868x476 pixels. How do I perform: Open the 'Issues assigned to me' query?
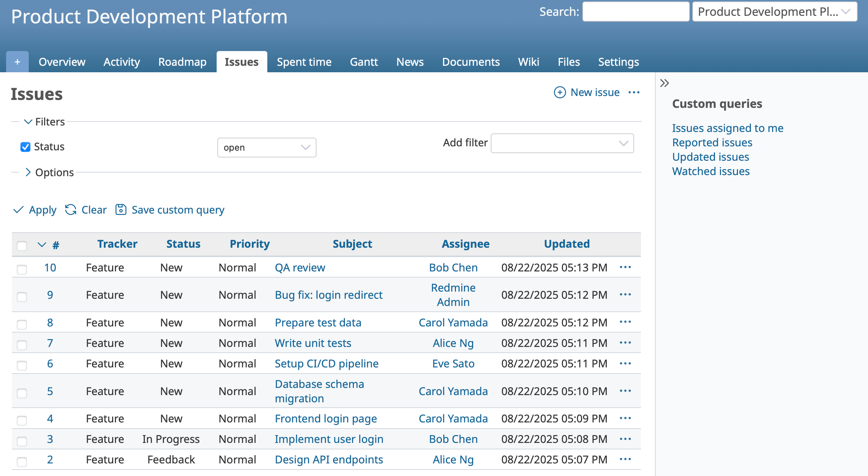pyautogui.click(x=728, y=128)
